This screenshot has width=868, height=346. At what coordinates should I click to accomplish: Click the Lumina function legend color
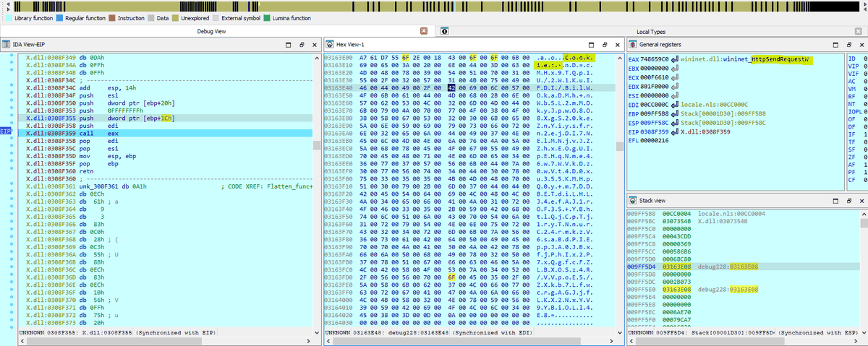coord(267,18)
